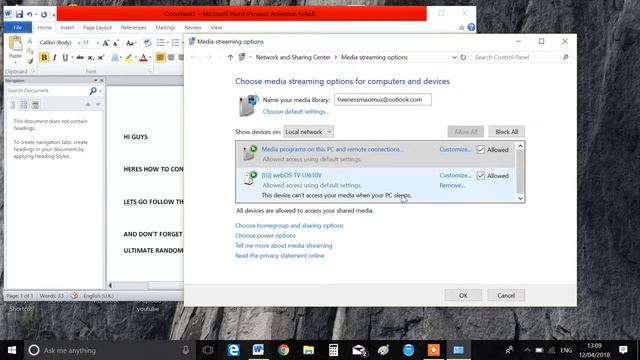Click the Text Highlight Color yellow marker
640x360 pixels.
pos(129,58)
